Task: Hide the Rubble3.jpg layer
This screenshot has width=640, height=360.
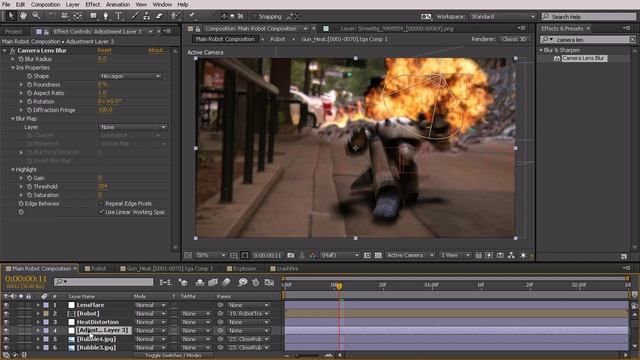Action: click(6, 348)
